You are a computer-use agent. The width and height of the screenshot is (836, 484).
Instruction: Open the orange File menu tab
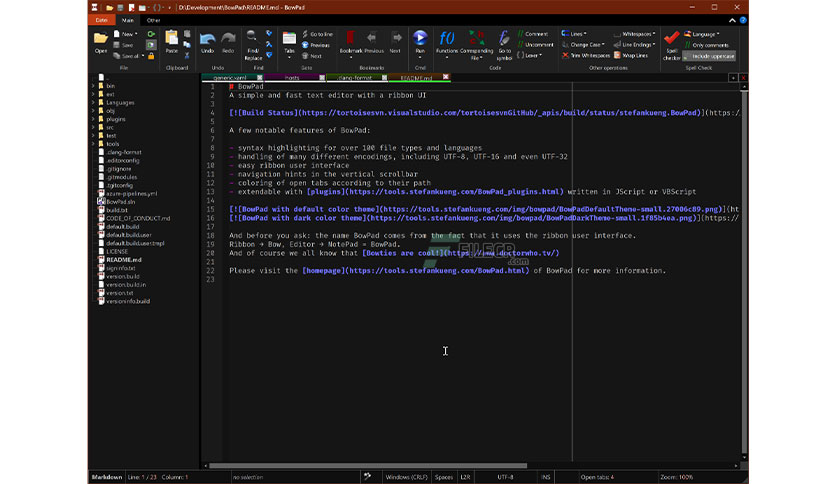[x=101, y=20]
